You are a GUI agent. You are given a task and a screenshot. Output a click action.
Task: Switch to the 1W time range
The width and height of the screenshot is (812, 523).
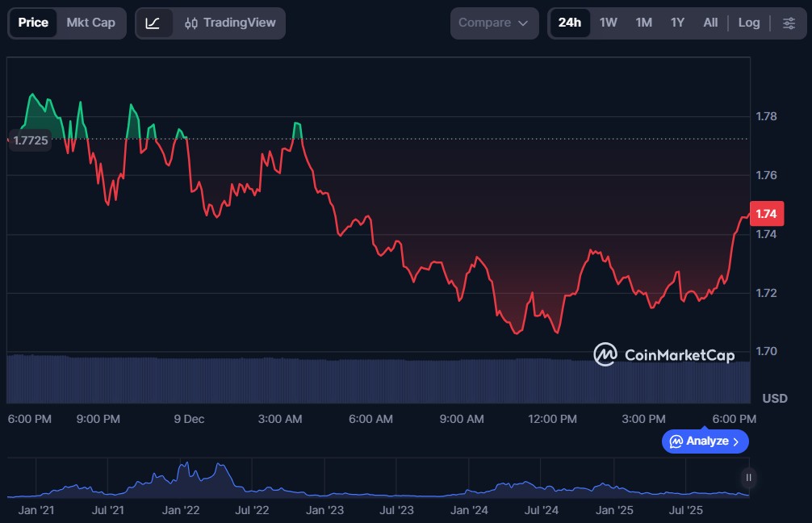608,23
